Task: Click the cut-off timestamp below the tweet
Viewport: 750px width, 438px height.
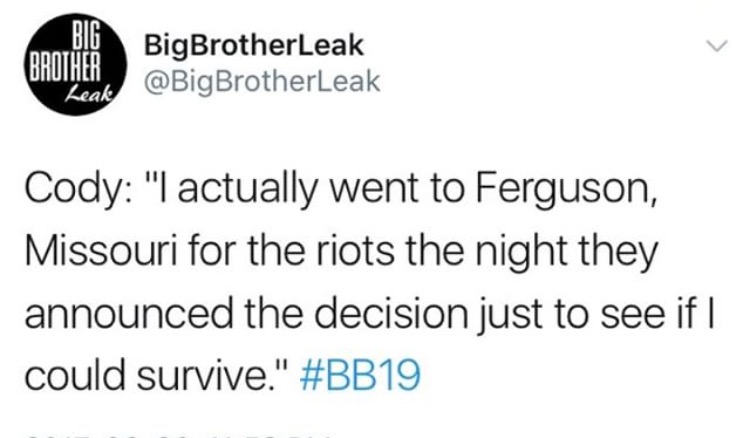Action: (x=177, y=435)
